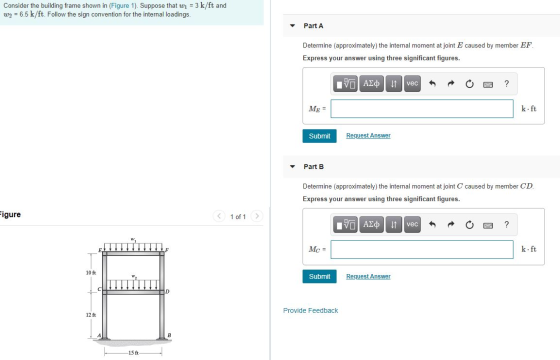The height and width of the screenshot is (360, 560).
Task: Open keyboard shortcuts icon in Part B
Action: [x=488, y=225]
